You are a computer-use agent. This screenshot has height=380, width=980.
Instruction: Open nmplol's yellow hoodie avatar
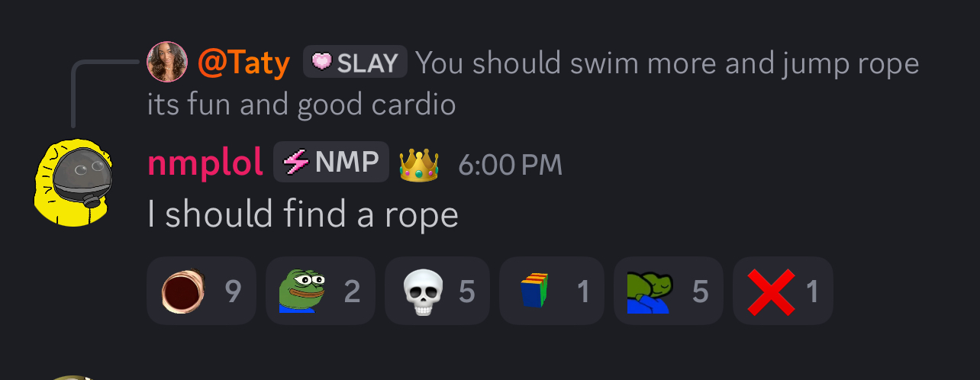[73, 182]
